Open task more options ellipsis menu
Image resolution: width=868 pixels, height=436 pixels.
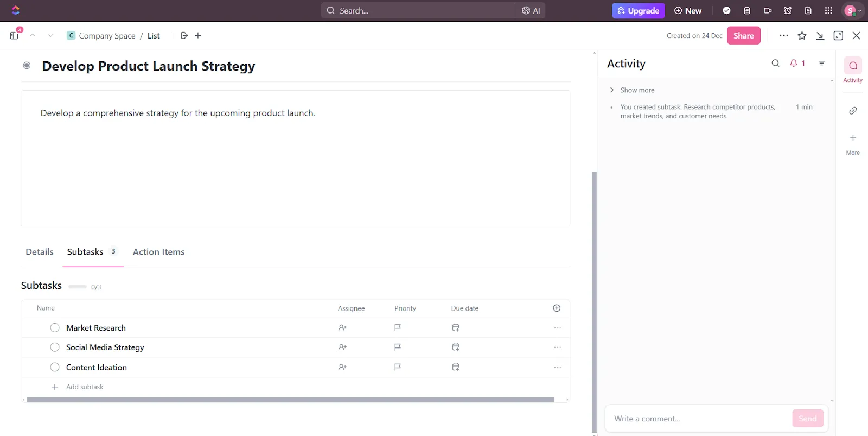tap(784, 36)
